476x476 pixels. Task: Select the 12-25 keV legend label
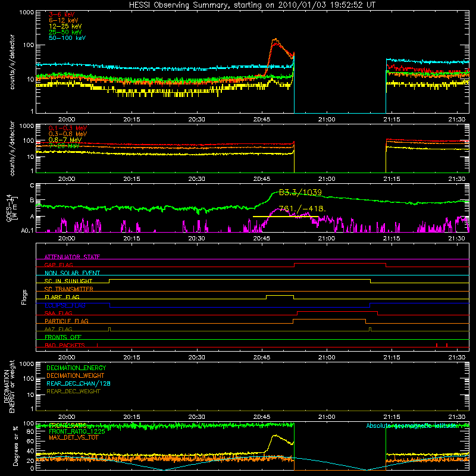coord(65,26)
